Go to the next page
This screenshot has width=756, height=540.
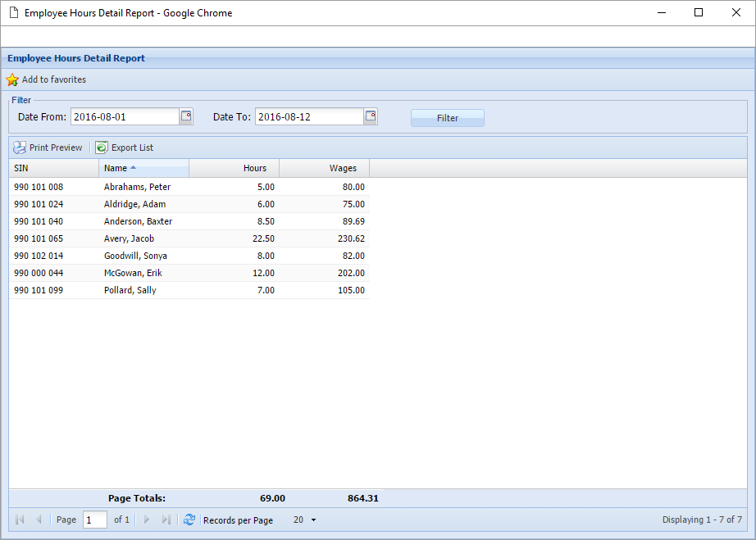coord(147,520)
